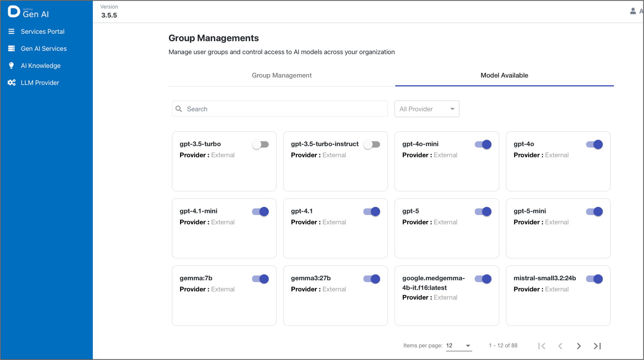The image size is (644, 360).
Task: Go to the next page
Action: click(x=579, y=346)
